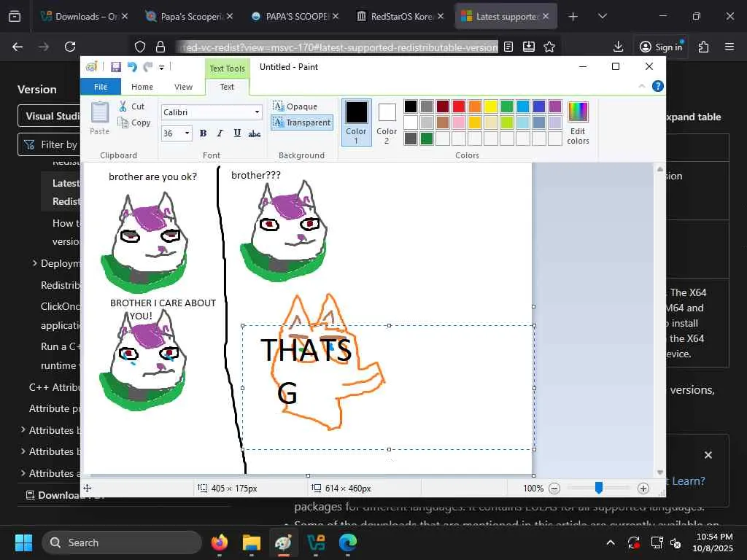Select Color 1 foreground button
The image size is (747, 560).
coord(356,122)
